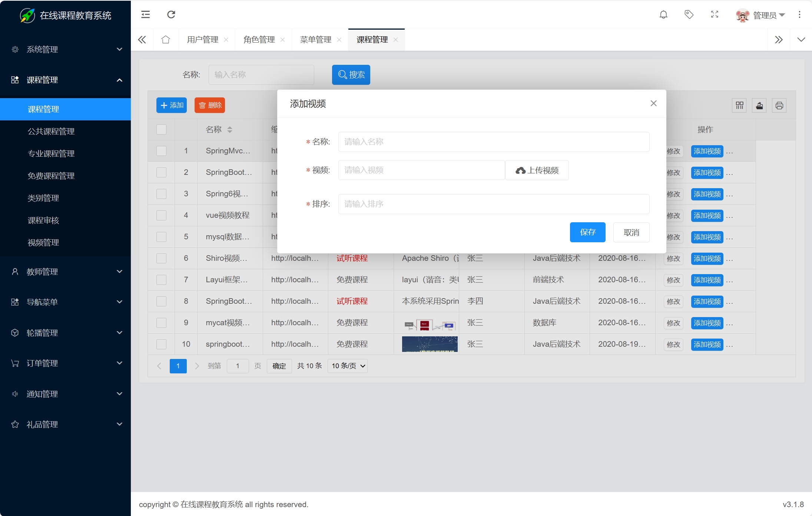Click the export table icon
This screenshot has height=516, width=812.
point(759,106)
